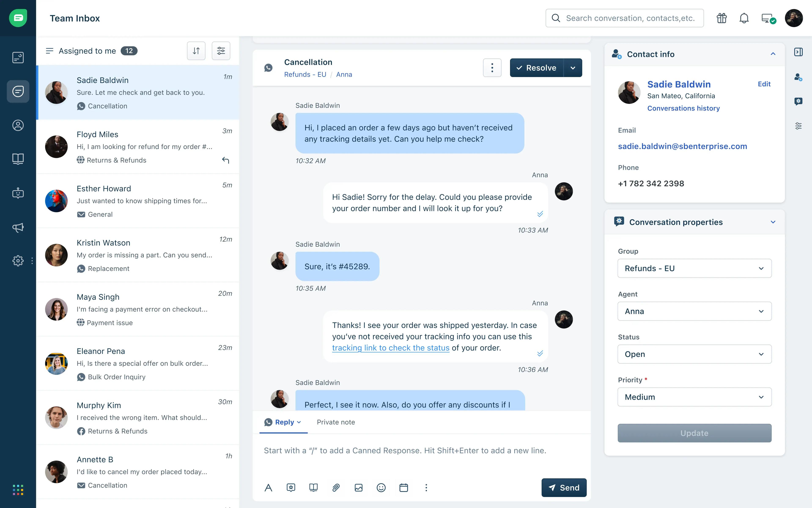Click the Resolve button
The width and height of the screenshot is (812, 508).
point(537,68)
